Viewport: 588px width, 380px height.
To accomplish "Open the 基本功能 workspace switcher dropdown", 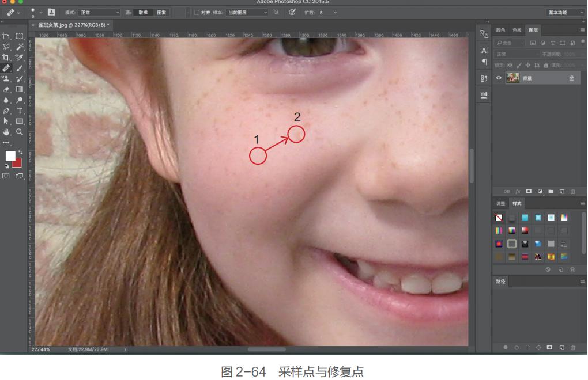I will (x=565, y=12).
